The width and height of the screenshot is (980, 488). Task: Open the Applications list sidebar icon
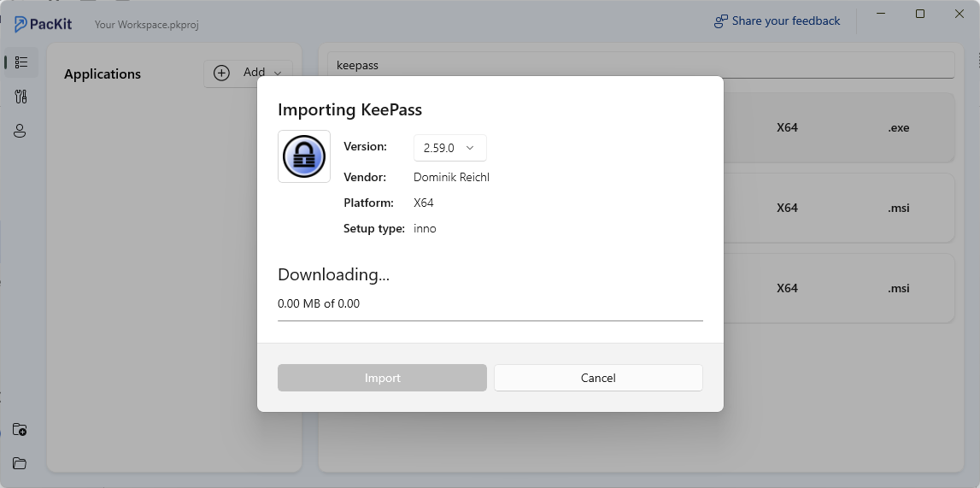(x=21, y=62)
